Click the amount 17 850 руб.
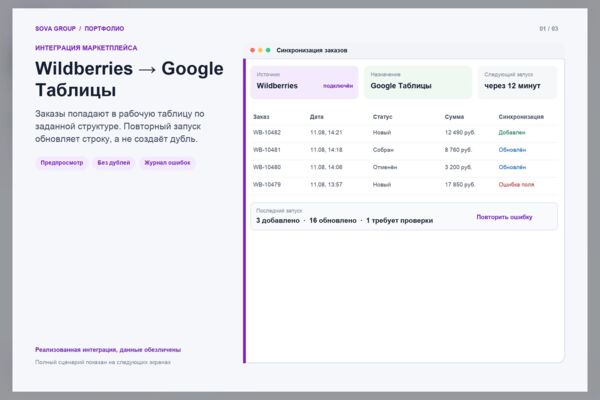Viewport: 600px width, 400px height. 460,184
